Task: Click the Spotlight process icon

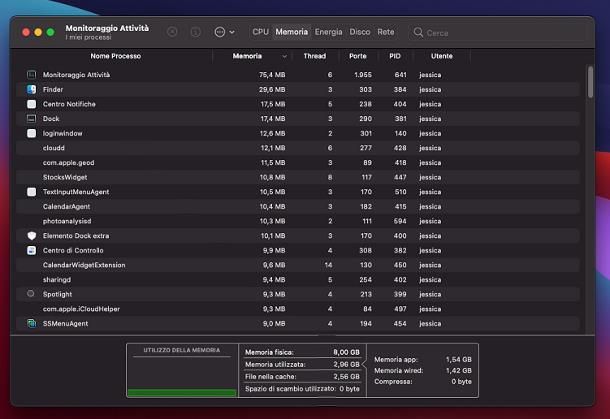Action: [x=31, y=294]
